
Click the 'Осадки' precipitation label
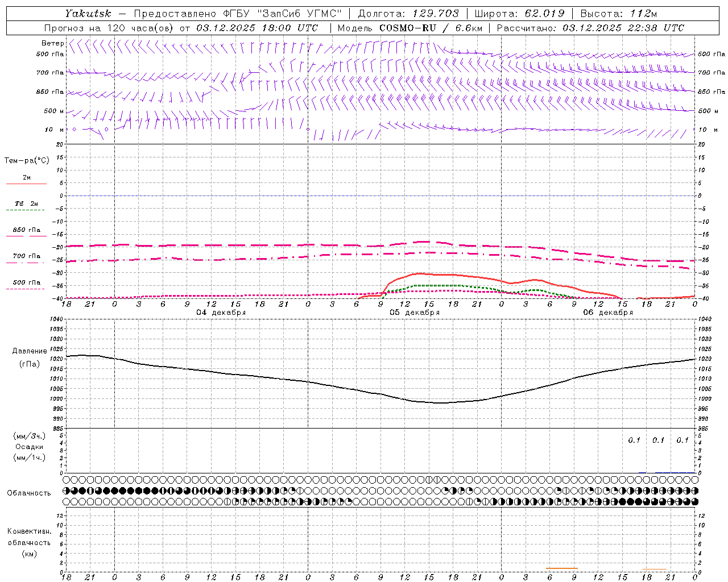(x=30, y=447)
